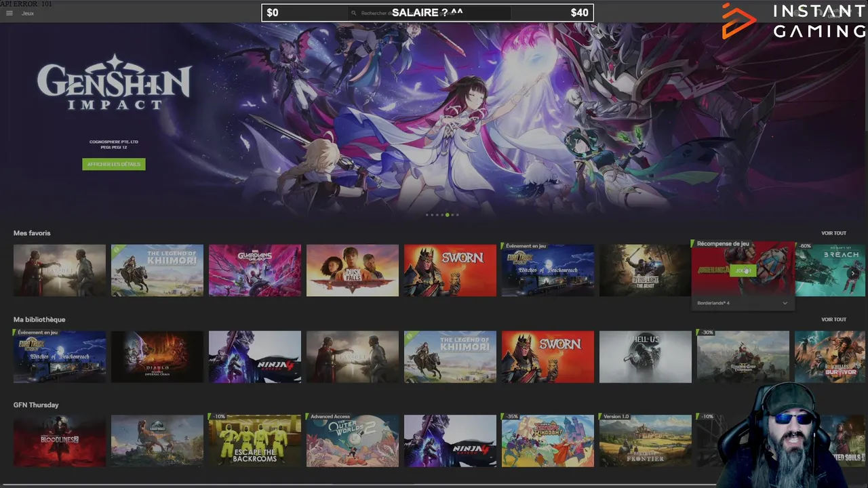Click the Afficher les détails button
Screen dimensions: 868x488
pyautogui.click(x=114, y=164)
